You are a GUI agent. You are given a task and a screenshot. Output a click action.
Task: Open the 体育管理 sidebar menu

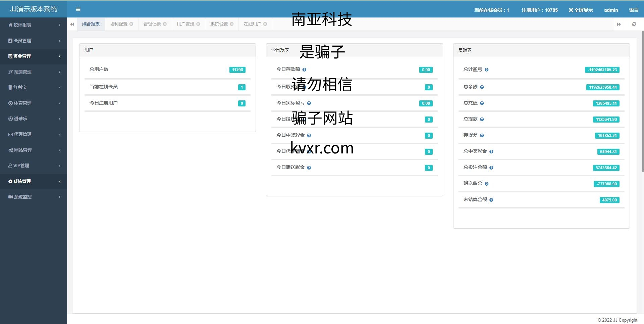[x=34, y=103]
